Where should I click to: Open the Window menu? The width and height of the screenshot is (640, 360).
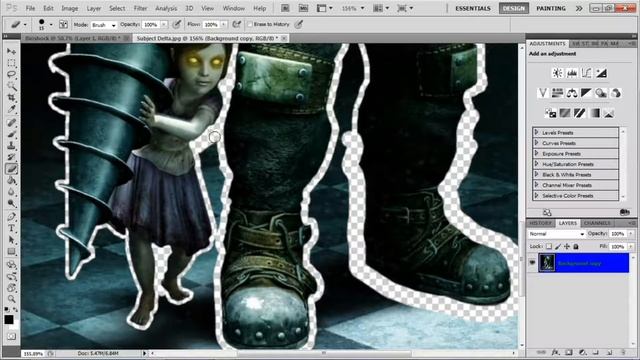[233, 8]
